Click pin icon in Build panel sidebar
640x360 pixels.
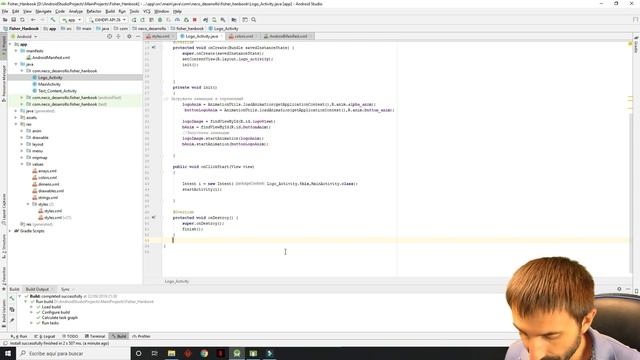point(12,321)
